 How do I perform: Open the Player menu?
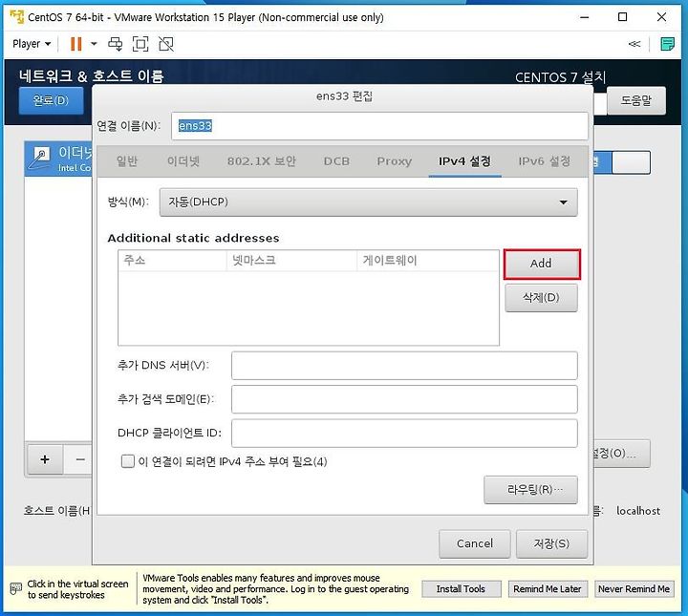click(32, 44)
